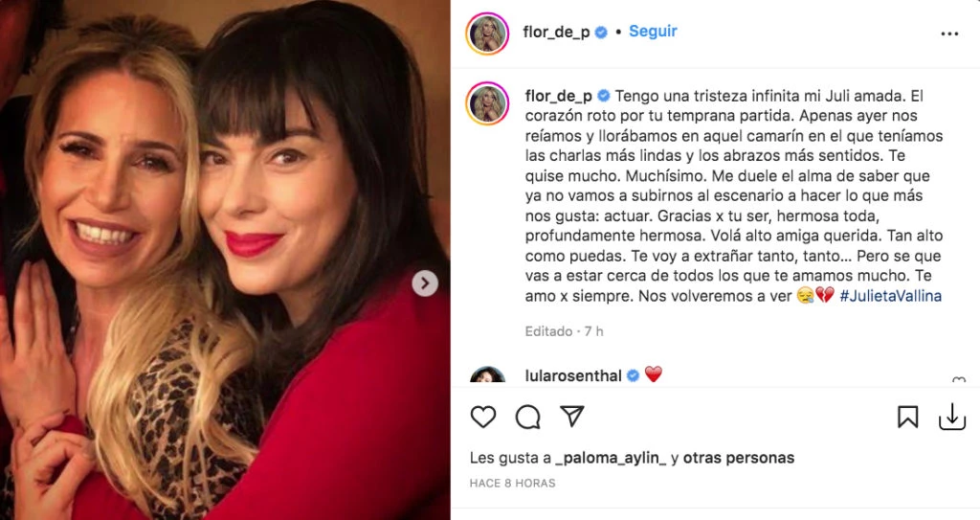The height and width of the screenshot is (520, 980).
Task: Open the three-dots more options menu
Action: tap(949, 34)
